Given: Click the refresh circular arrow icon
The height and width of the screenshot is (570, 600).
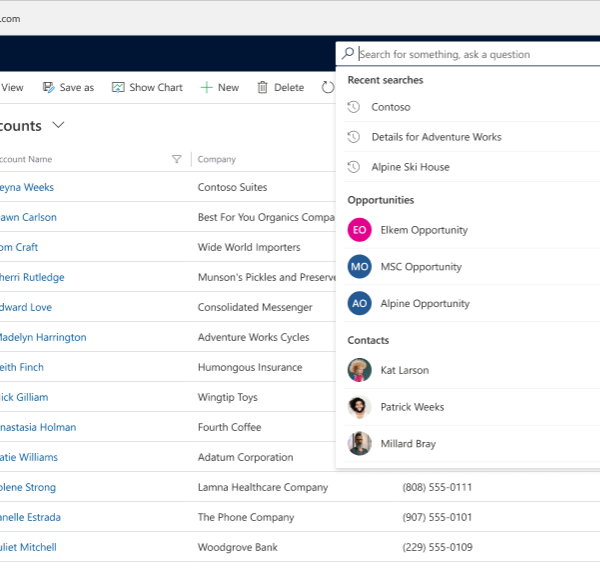Looking at the screenshot, I should [x=328, y=88].
